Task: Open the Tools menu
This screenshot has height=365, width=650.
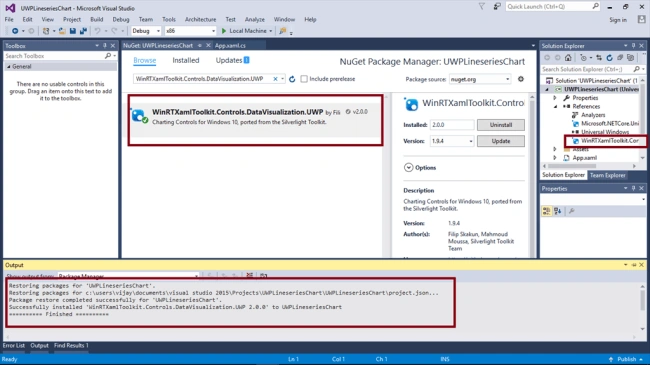Action: tap(169, 19)
